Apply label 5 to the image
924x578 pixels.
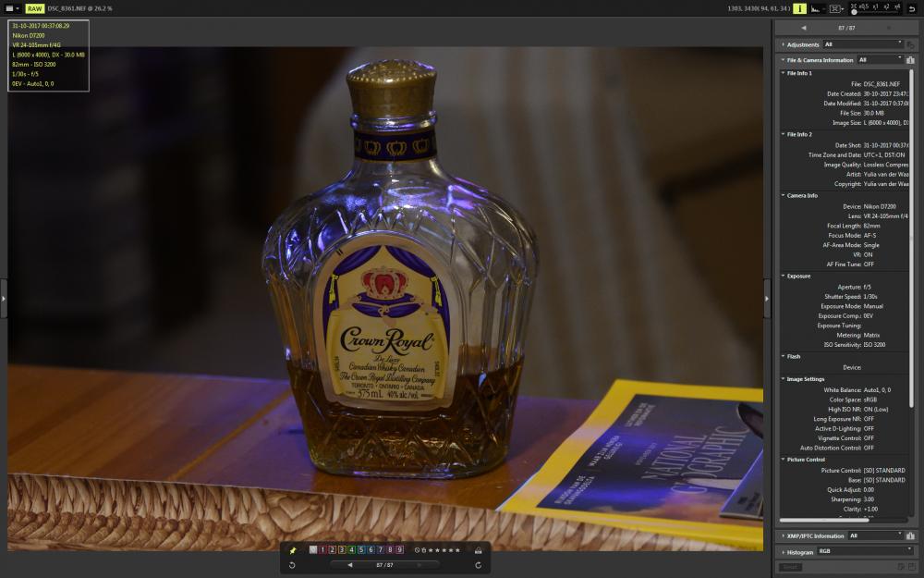coord(361,549)
